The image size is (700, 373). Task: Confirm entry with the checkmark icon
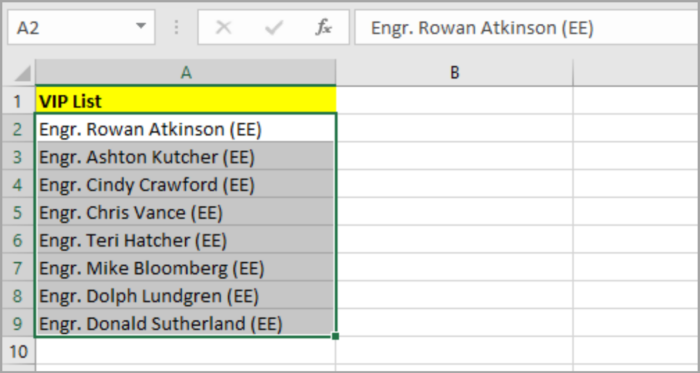click(273, 28)
